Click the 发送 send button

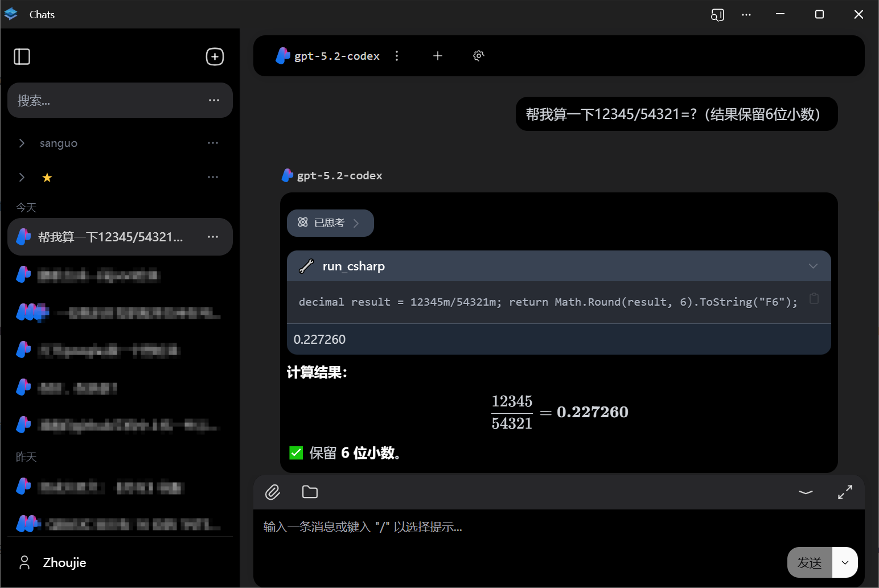click(809, 562)
